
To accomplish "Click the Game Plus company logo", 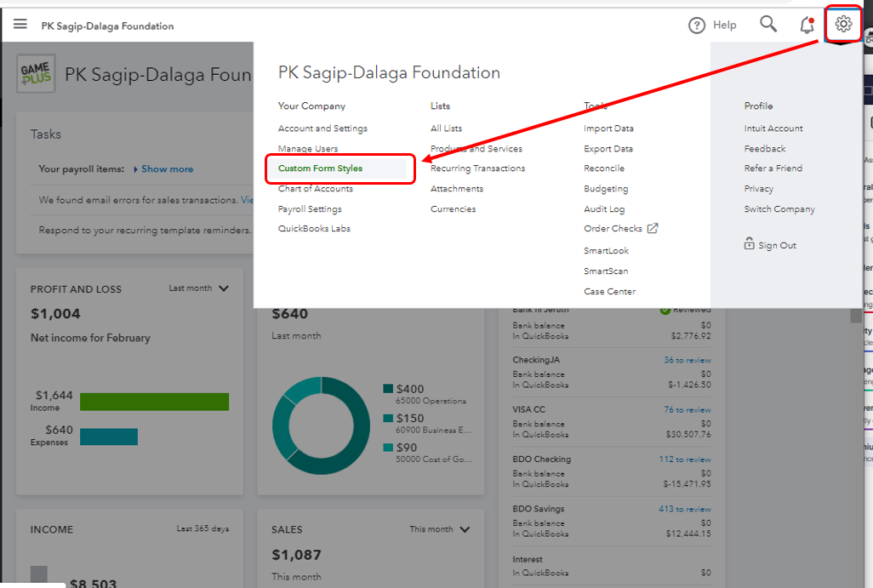I will click(x=37, y=73).
